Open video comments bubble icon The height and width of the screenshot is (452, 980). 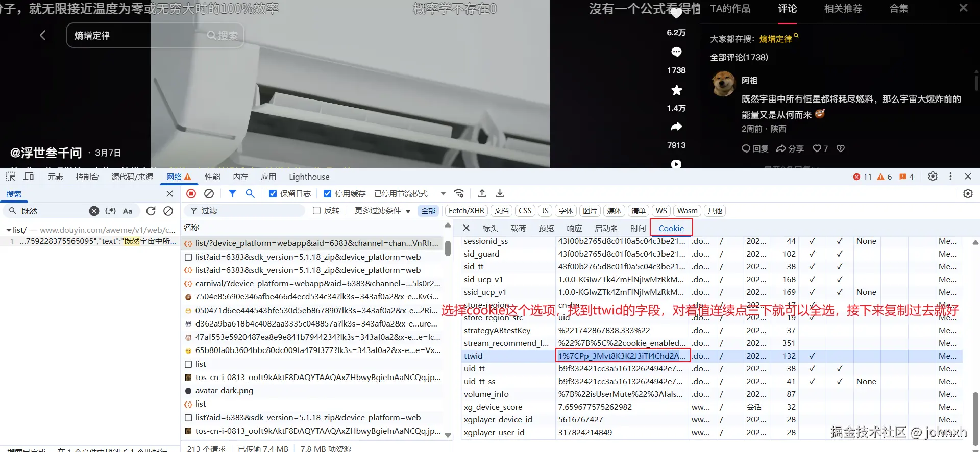tap(676, 52)
